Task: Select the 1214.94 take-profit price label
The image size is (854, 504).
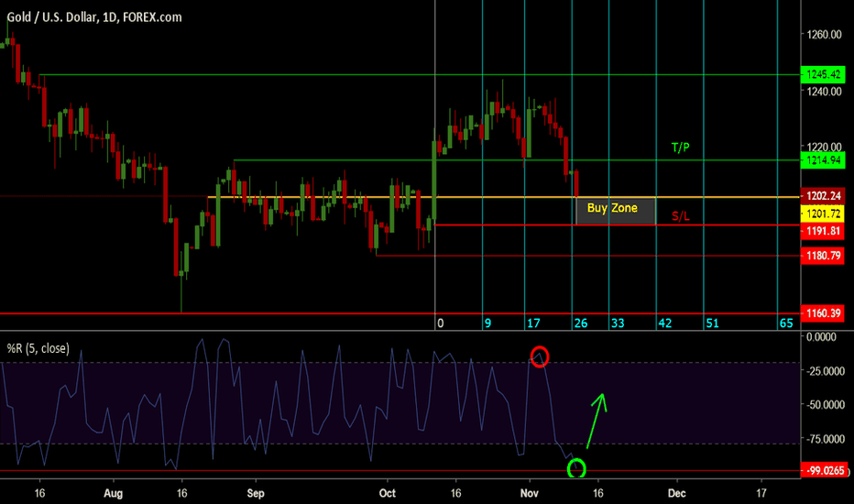Action: click(823, 160)
